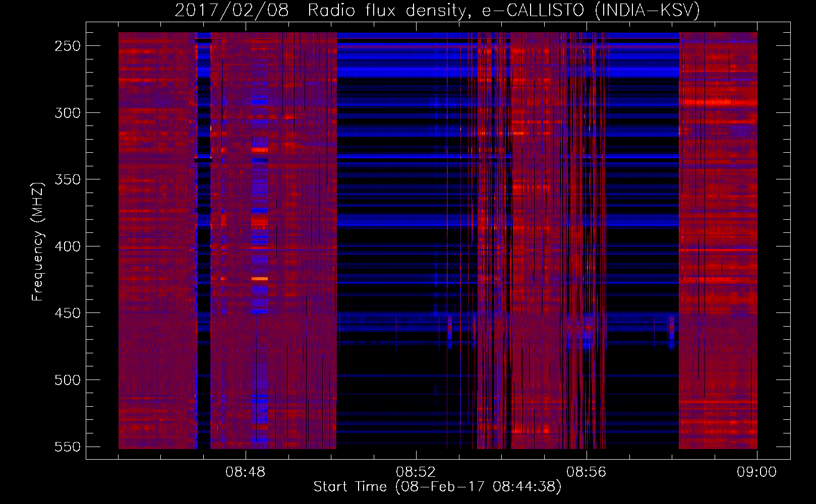Click the 08:48 time tick label
This screenshot has width=816, height=504.
click(x=246, y=472)
